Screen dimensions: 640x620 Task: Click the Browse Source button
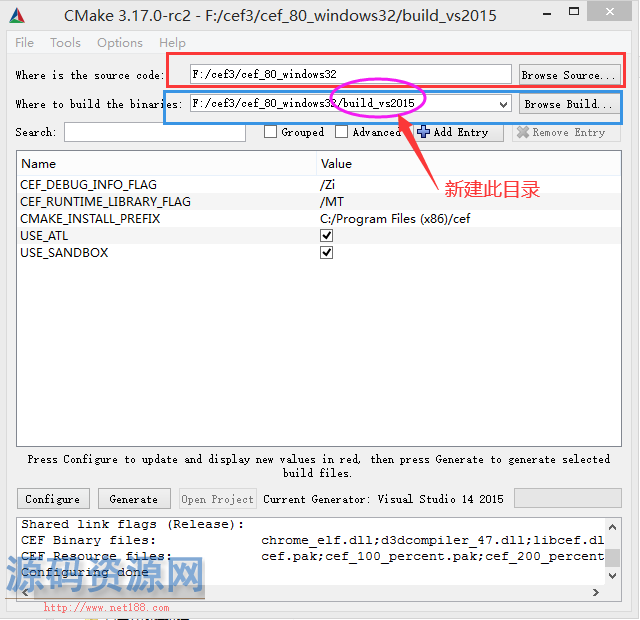click(x=567, y=75)
